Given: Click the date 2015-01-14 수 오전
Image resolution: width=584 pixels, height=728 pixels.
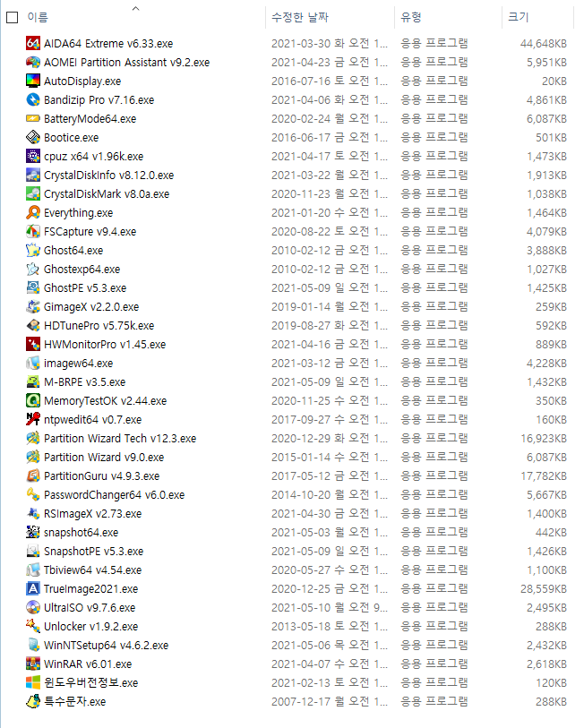Looking at the screenshot, I should 330,458.
